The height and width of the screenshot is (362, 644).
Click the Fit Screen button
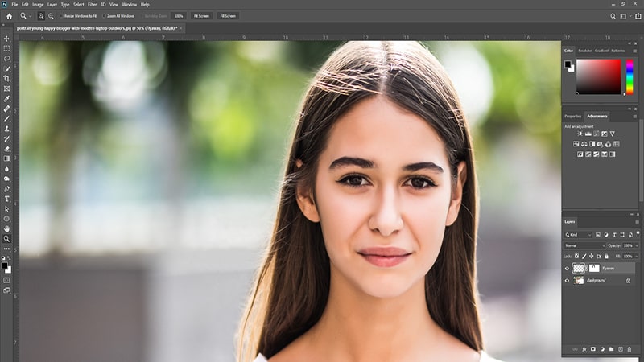201,15
